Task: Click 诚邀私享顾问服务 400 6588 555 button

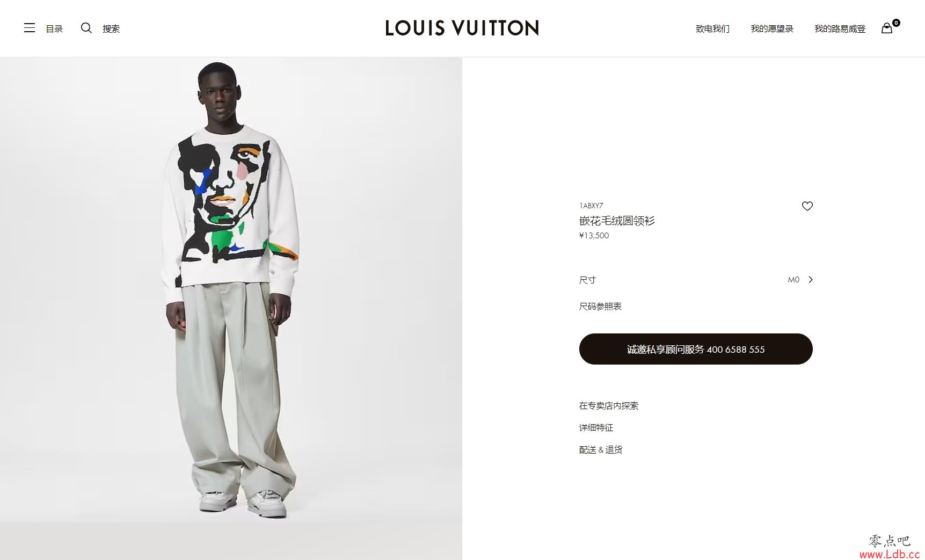Action: click(x=696, y=349)
